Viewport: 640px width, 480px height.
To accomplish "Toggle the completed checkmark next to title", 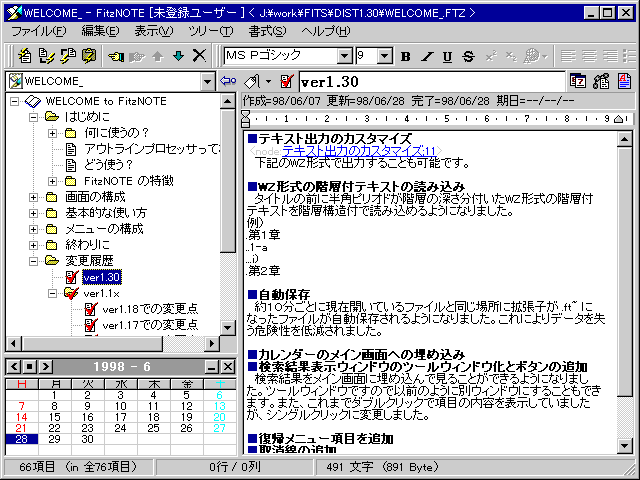I will [x=287, y=81].
